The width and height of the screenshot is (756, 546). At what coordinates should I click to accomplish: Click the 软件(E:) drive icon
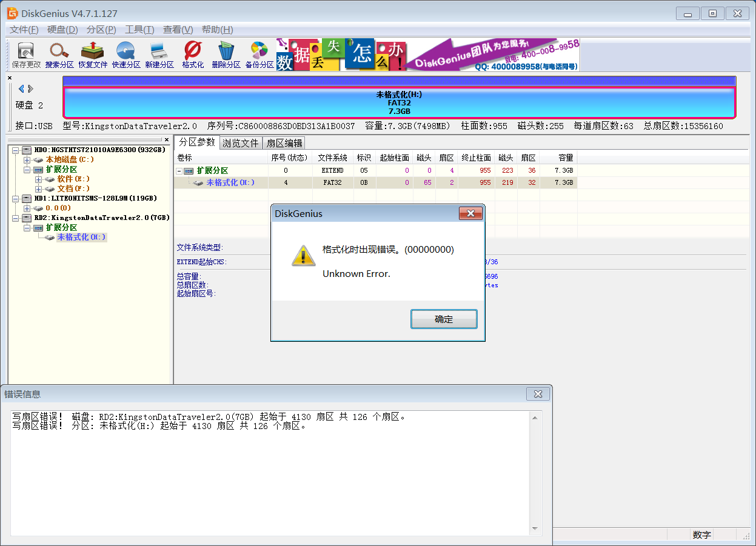click(50, 179)
